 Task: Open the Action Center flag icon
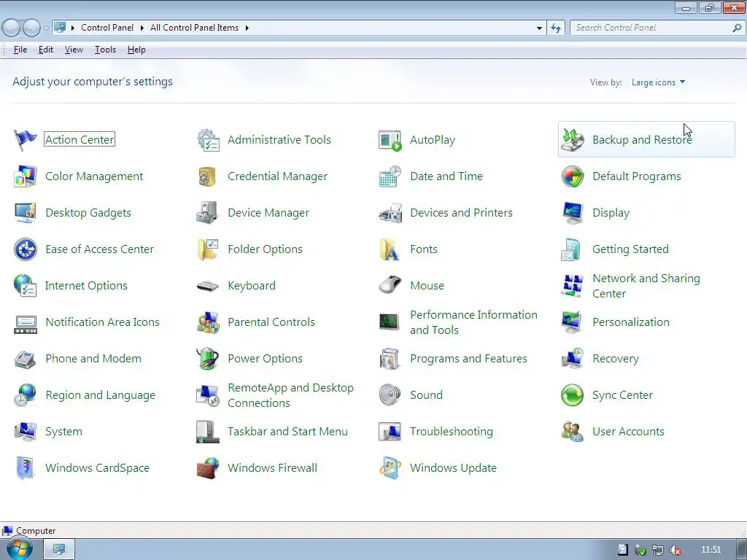(26, 140)
